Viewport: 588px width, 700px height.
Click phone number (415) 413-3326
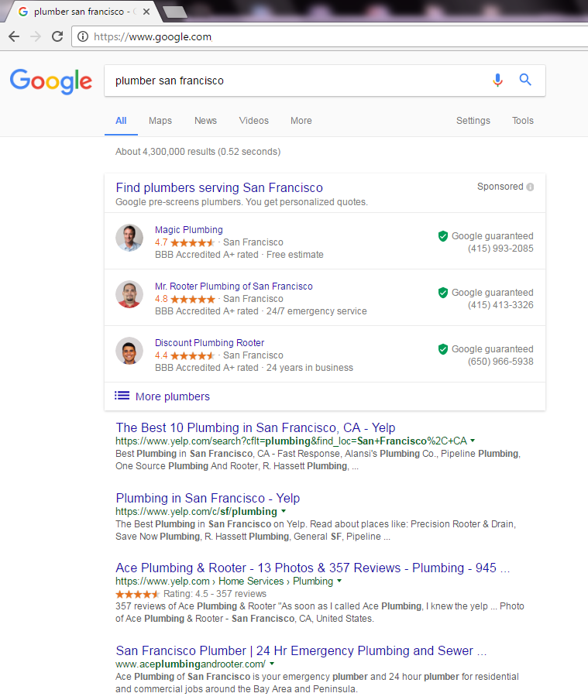pyautogui.click(x=500, y=305)
